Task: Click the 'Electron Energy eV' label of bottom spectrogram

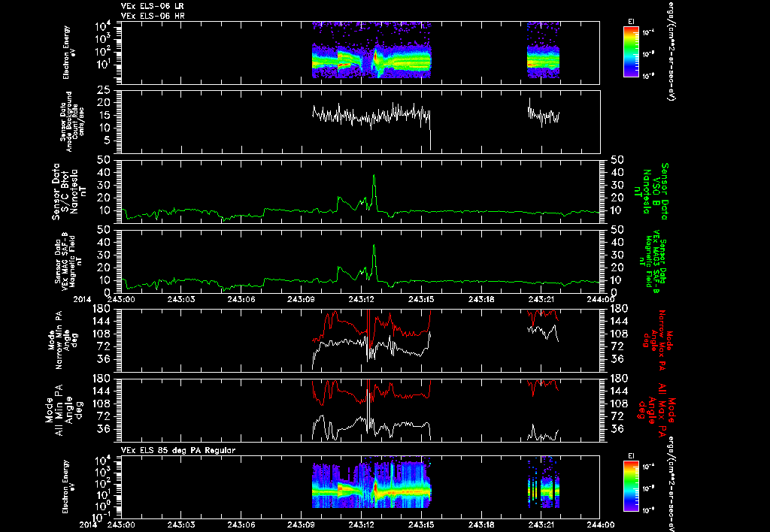Action: coord(68,486)
